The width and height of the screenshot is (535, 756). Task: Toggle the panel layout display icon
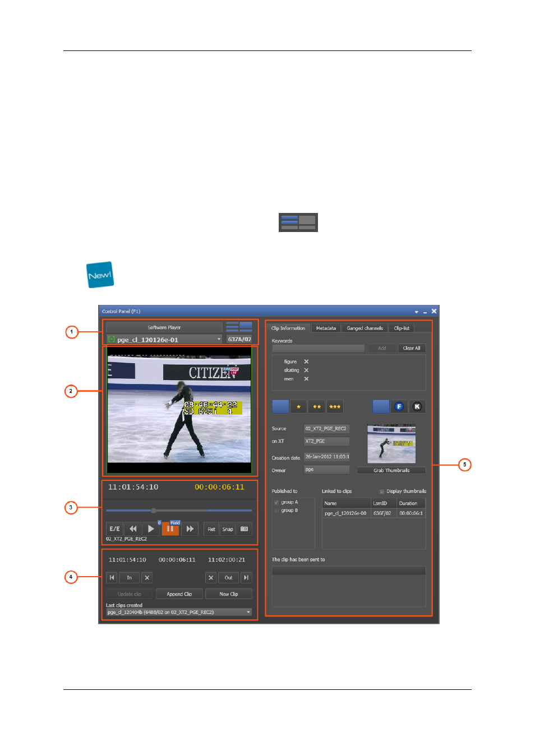tap(239, 327)
